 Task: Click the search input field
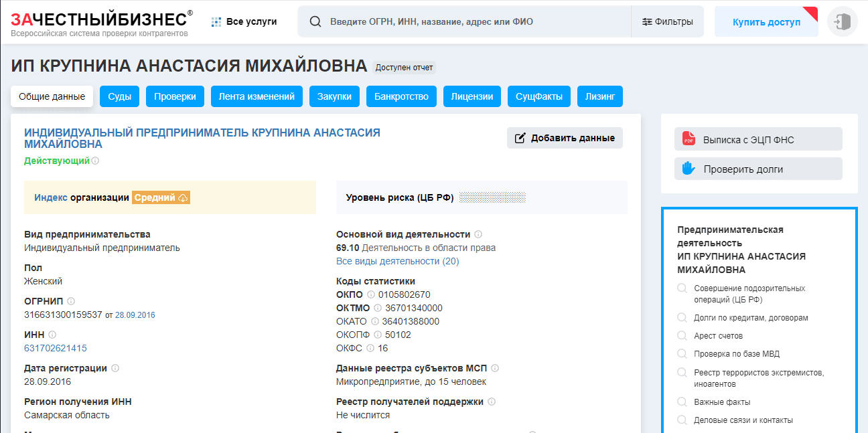469,21
